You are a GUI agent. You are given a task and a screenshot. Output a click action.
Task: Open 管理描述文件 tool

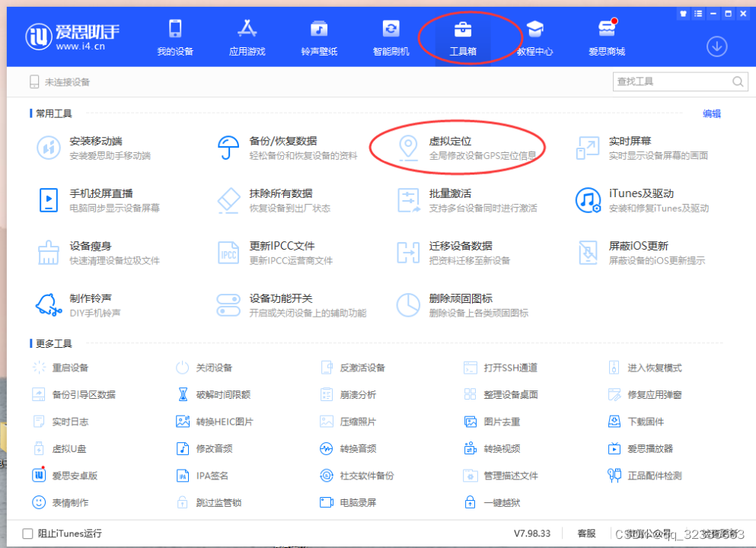click(x=500, y=476)
